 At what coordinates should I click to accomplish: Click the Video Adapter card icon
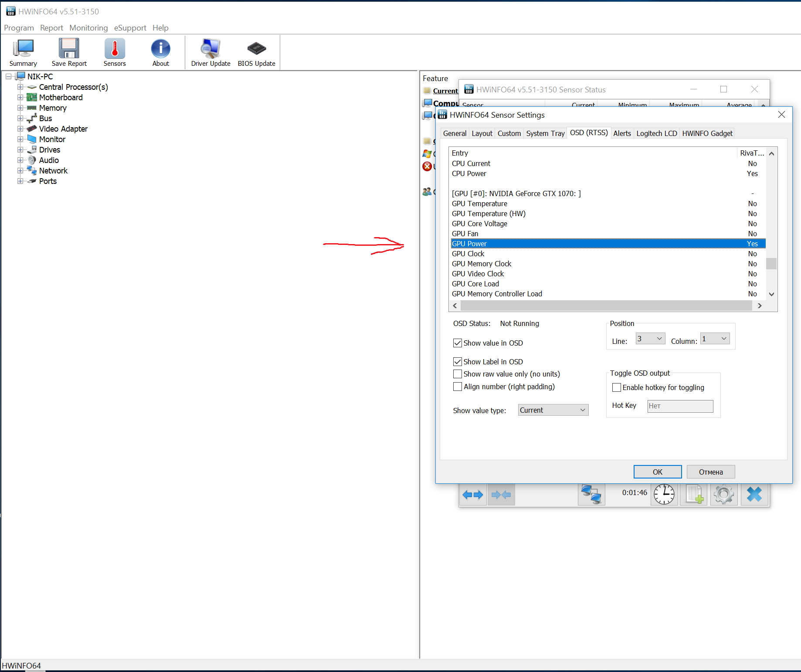pos(32,129)
